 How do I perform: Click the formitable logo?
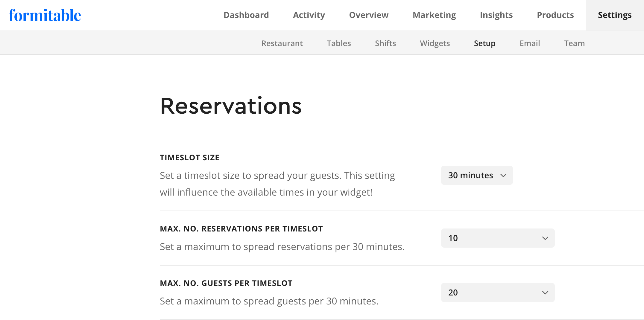point(45,15)
